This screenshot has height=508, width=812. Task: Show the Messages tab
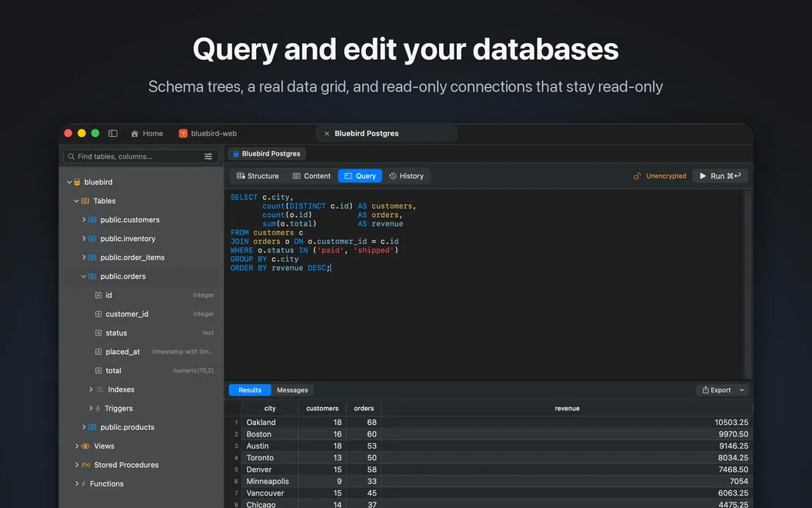point(293,390)
